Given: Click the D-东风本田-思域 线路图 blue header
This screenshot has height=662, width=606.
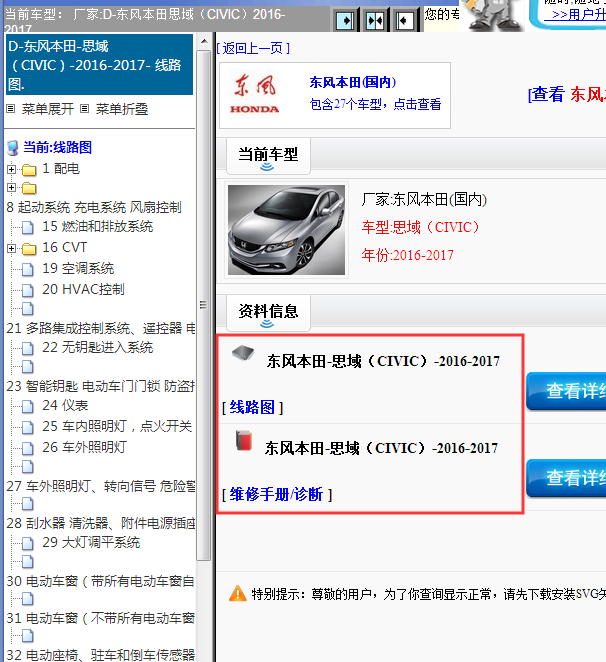Looking at the screenshot, I should tap(100, 65).
